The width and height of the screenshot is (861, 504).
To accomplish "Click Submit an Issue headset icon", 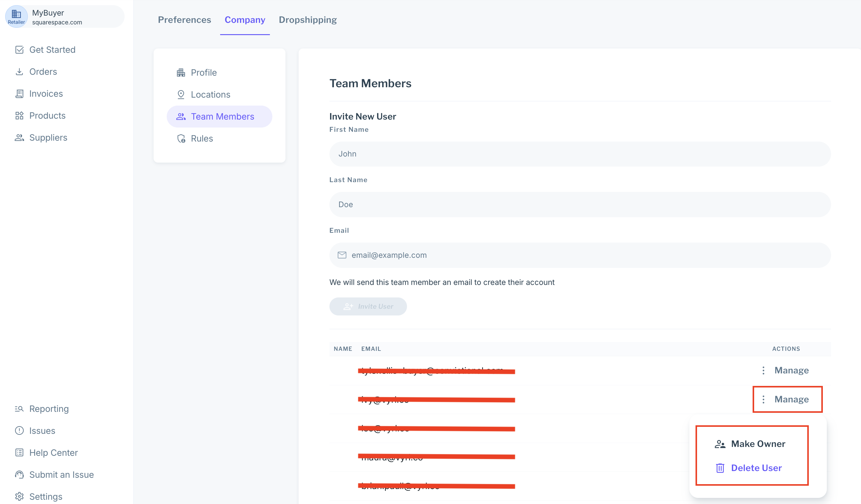I will [x=20, y=475].
